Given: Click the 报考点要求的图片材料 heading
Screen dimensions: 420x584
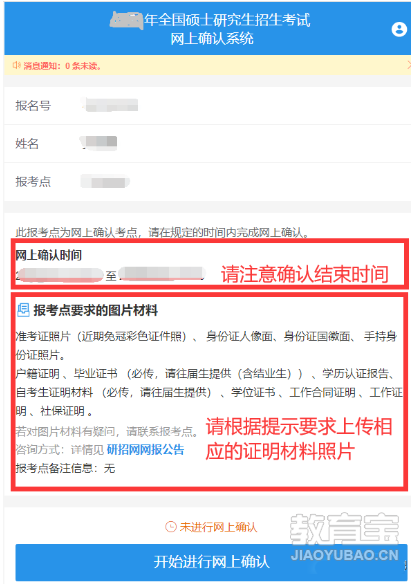Looking at the screenshot, I should tap(96, 310).
